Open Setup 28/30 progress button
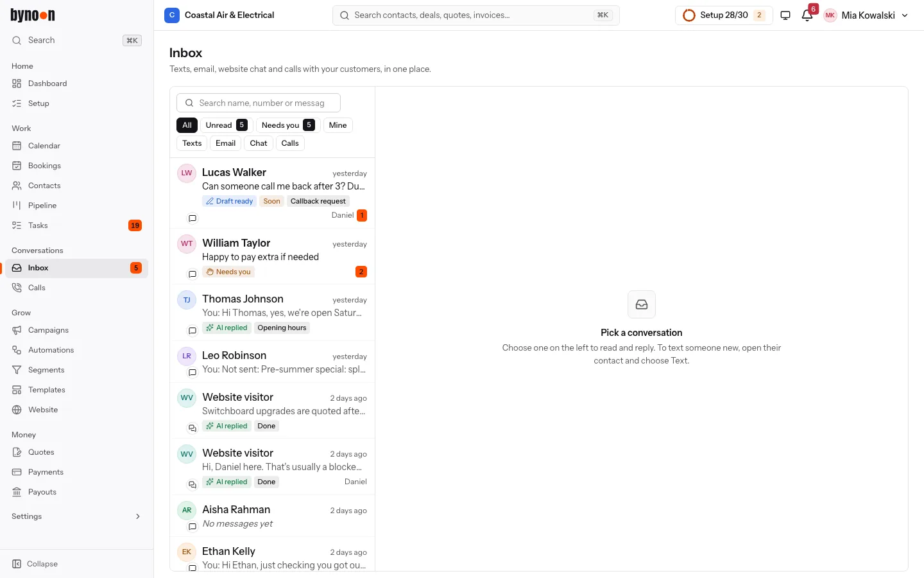This screenshot has height=578, width=924. click(x=724, y=15)
